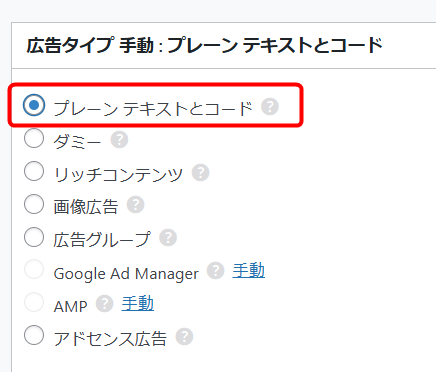This screenshot has width=436, height=372.
Task: Click 手動 link in 広告タイプ heading
Action: pos(137,45)
